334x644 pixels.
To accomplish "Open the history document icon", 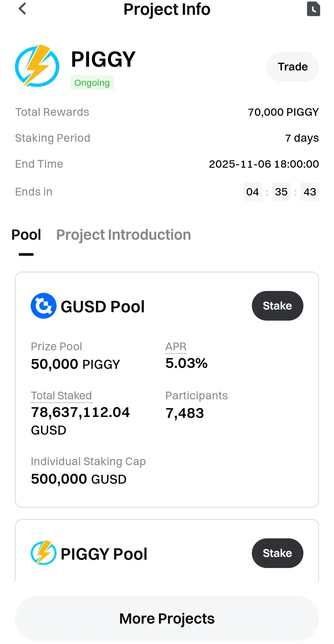I will pos(313,9).
